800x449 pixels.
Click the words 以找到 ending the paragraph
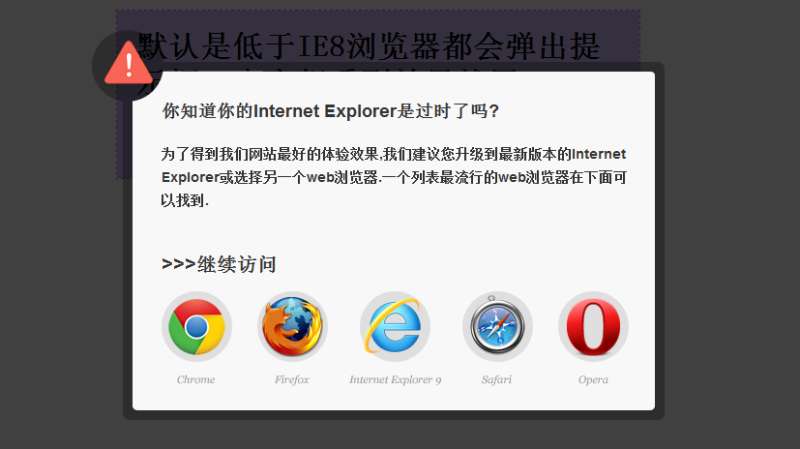(x=183, y=201)
